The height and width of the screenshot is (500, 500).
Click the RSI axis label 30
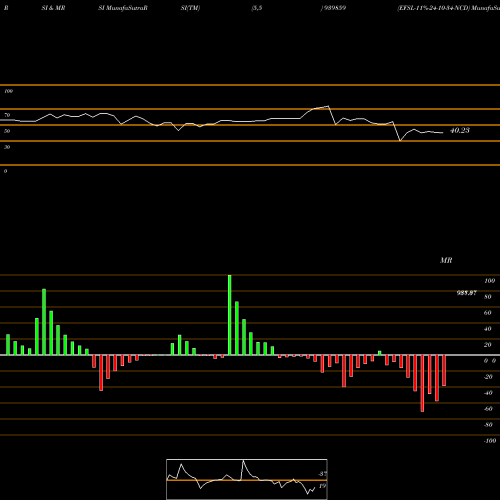(x=7, y=147)
